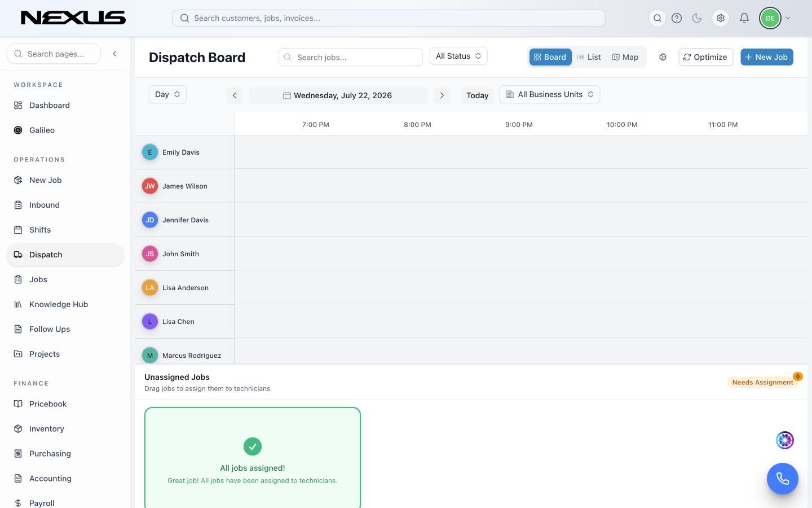Click the LA avatar for Lisa Anderson
The width and height of the screenshot is (812, 508).
pyautogui.click(x=150, y=288)
